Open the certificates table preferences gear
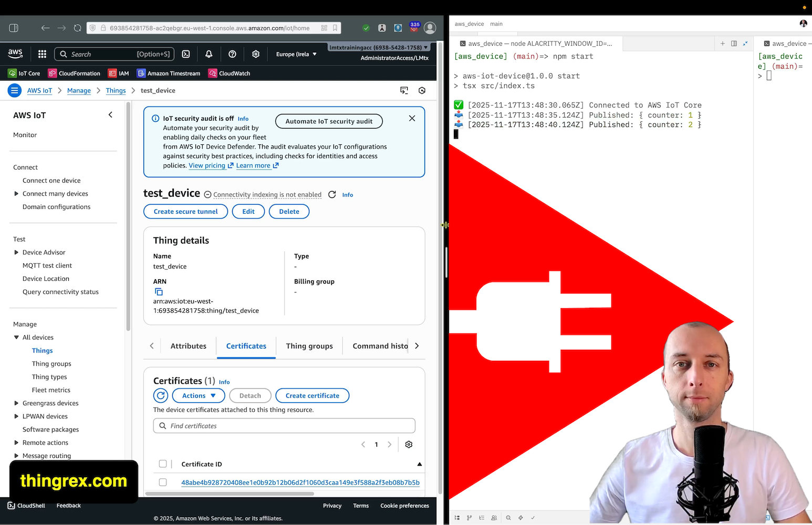812x525 pixels. (409, 444)
